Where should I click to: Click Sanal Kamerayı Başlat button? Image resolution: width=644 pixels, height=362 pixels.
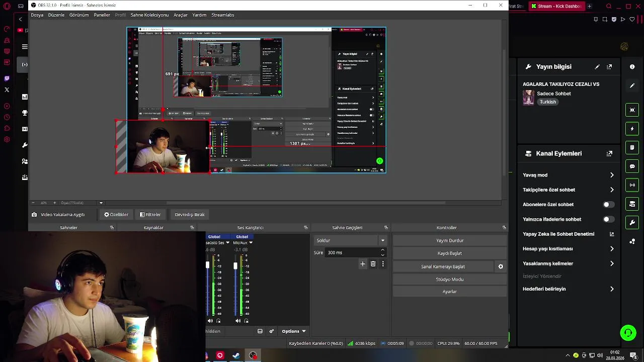[443, 266]
